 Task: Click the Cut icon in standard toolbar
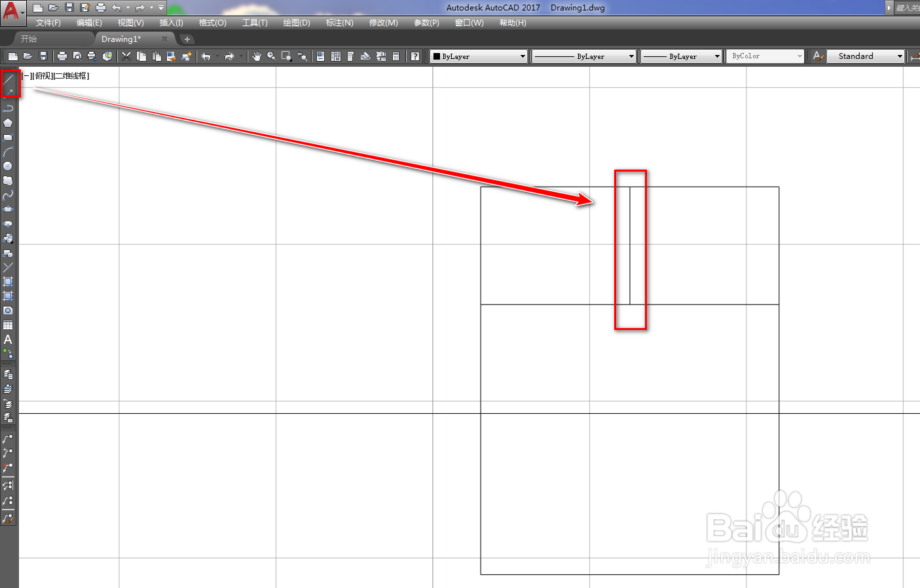(126, 56)
